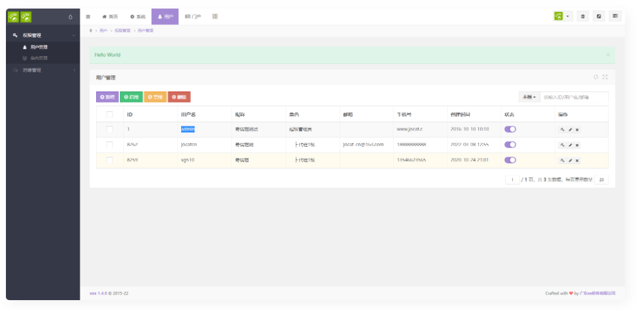This screenshot has height=310, width=644.
Task: Click the purple 新增 button
Action: pyautogui.click(x=107, y=97)
